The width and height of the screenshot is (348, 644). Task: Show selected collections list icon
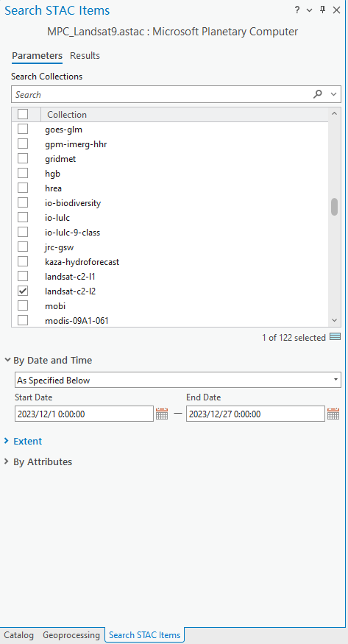pyautogui.click(x=335, y=337)
